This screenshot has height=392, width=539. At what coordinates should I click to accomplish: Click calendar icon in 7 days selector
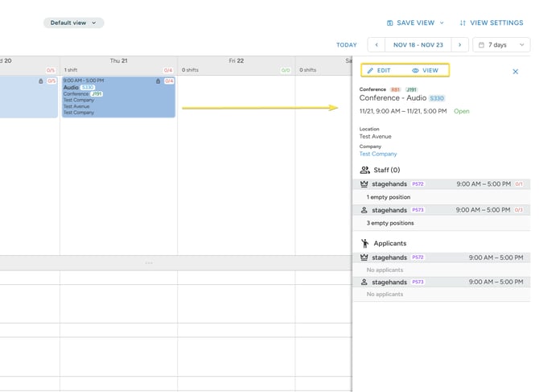pyautogui.click(x=481, y=45)
